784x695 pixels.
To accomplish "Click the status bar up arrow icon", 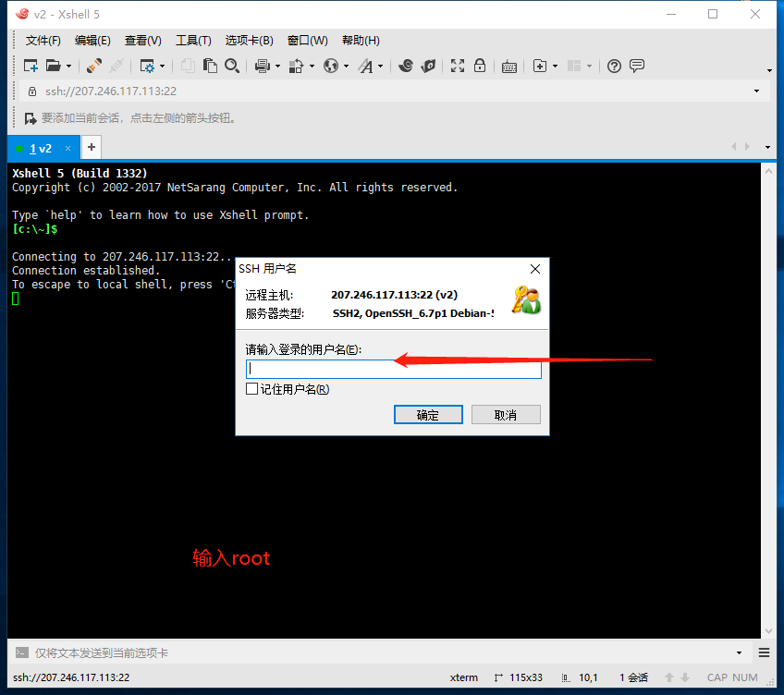I will 669,677.
